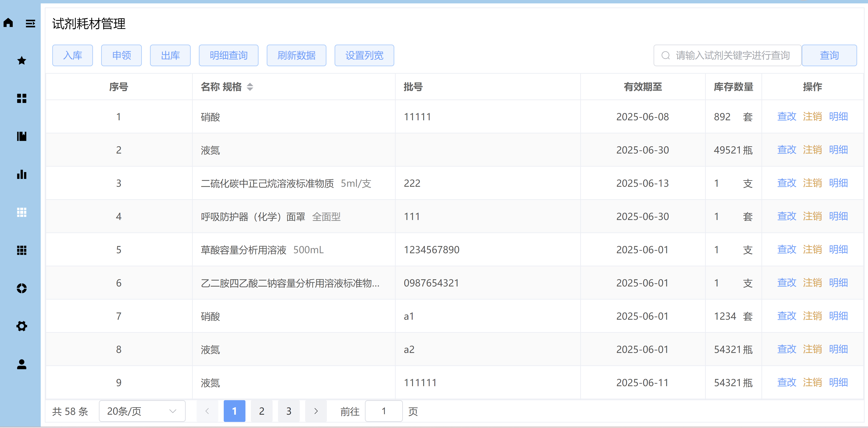
Task: Go to next page arrow
Action: [x=316, y=411]
